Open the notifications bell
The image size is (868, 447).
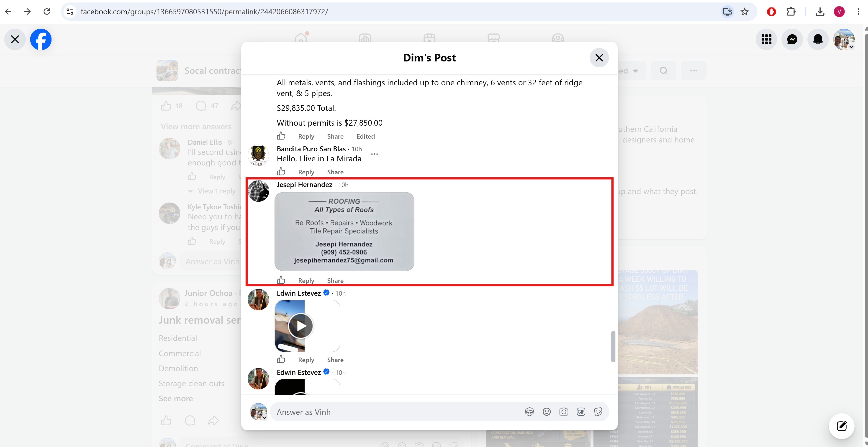pos(818,39)
